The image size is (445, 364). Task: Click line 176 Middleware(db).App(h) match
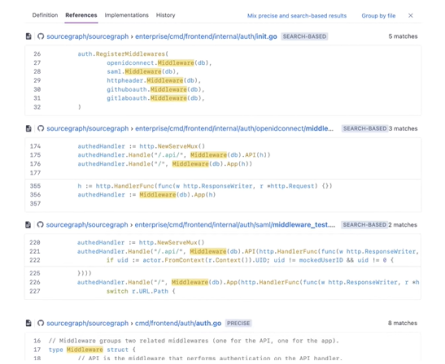212,164
